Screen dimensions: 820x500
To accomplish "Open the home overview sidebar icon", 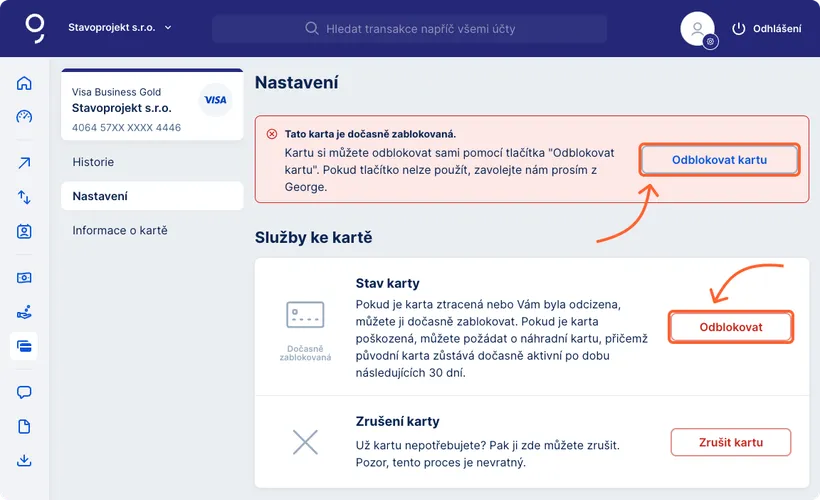I will (x=24, y=83).
